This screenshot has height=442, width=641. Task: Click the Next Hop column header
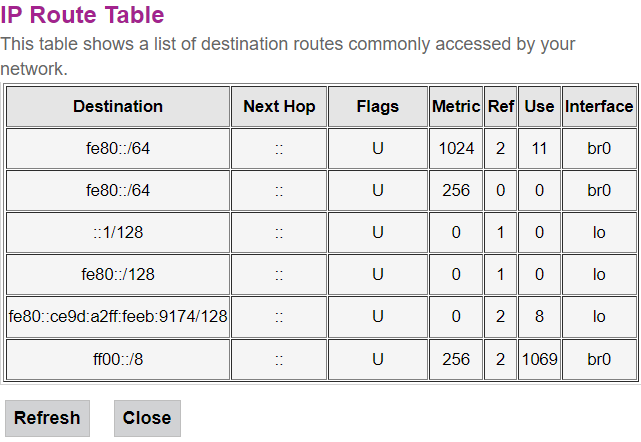pos(279,106)
